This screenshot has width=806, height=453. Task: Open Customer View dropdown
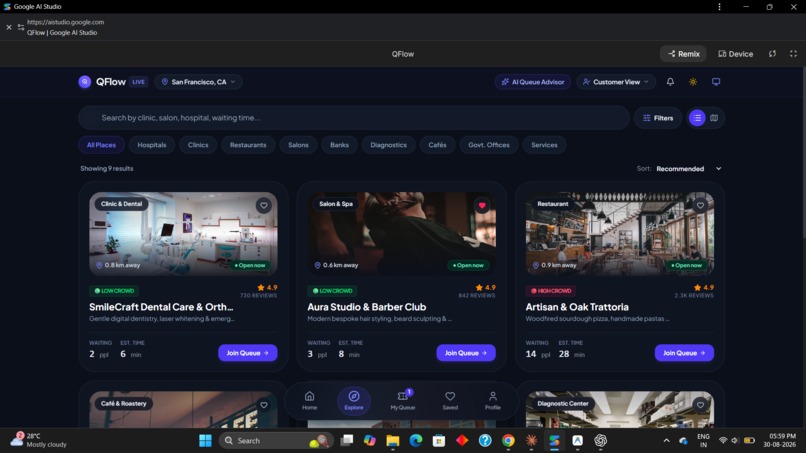[x=616, y=82]
